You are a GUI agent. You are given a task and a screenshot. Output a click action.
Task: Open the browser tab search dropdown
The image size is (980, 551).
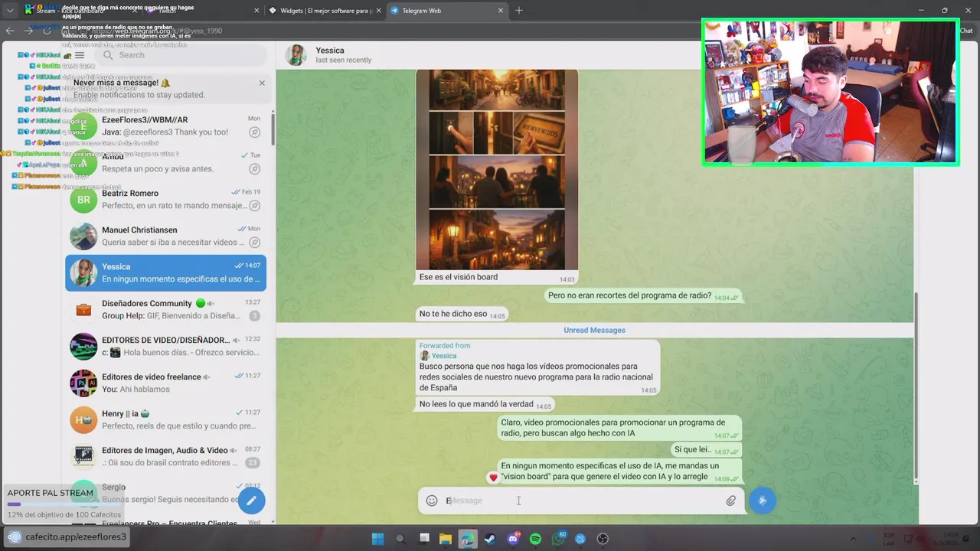9,11
